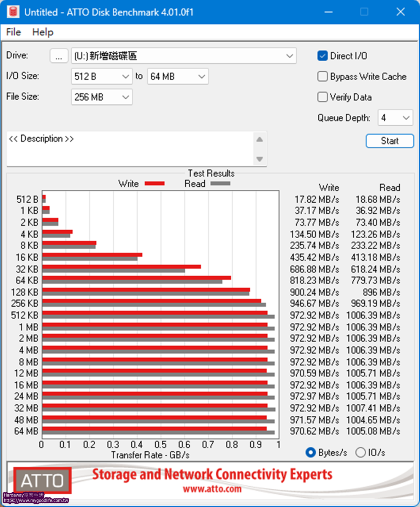Click the 12 MB row label
Image resolution: width=420 pixels, height=507 pixels.
(x=26, y=373)
